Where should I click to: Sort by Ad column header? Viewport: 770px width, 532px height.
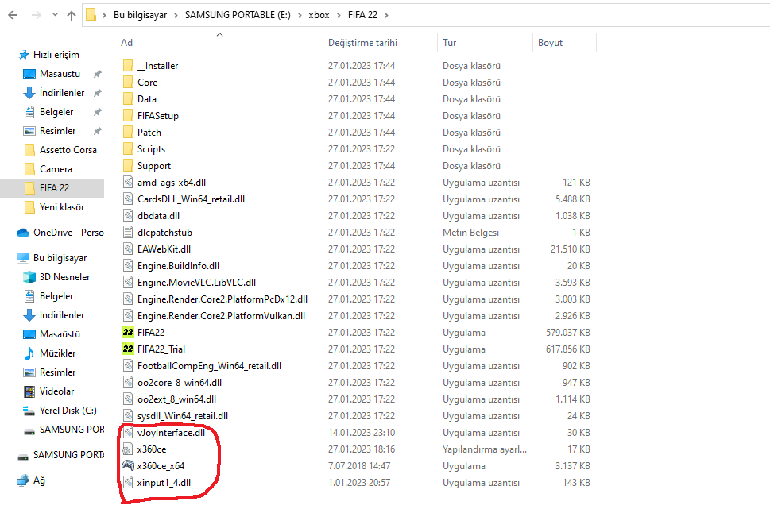tap(126, 43)
